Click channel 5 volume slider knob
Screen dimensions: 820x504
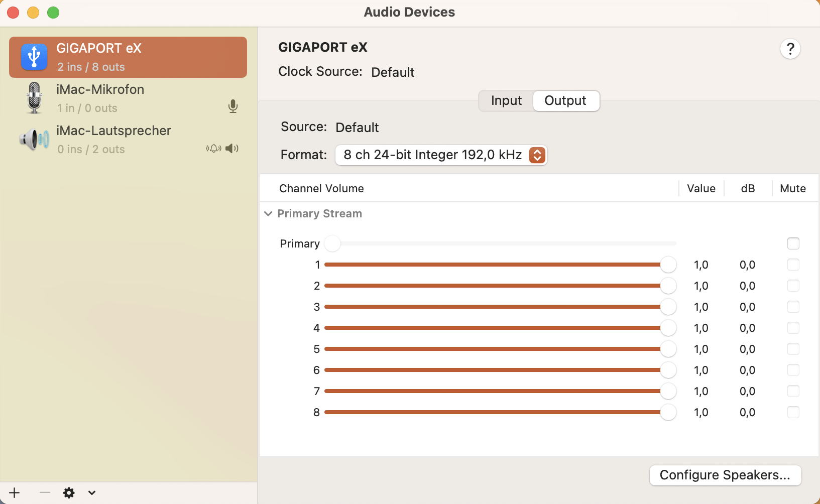[668, 349]
